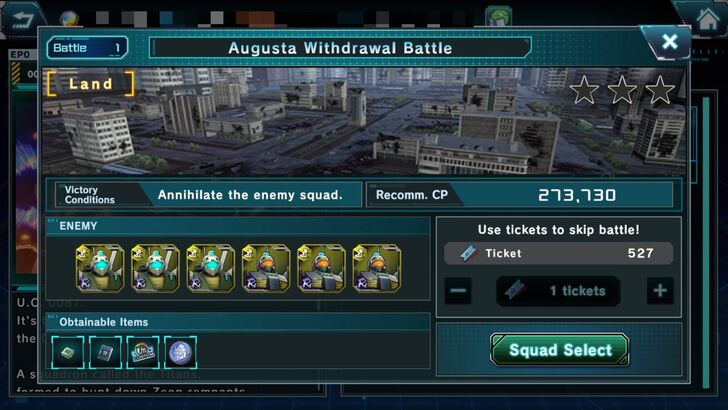Viewport: 728px width, 410px height.
Task: Tap the Battle 1 label
Action: [87, 48]
